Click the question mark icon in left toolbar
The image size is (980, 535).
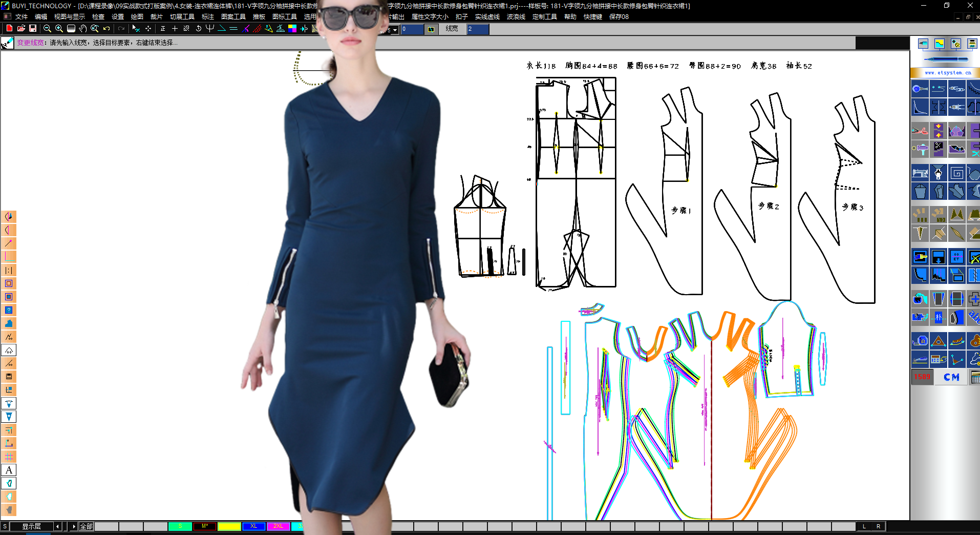(9, 310)
